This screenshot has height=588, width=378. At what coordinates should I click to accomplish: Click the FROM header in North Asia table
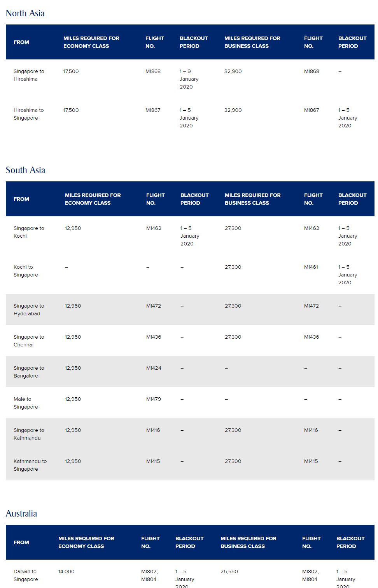(21, 42)
